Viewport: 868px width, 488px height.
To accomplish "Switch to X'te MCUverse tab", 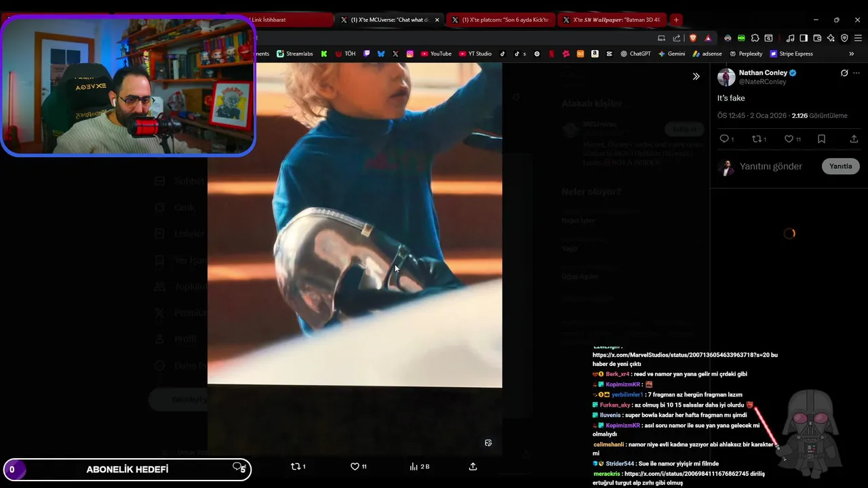I will pyautogui.click(x=390, y=20).
